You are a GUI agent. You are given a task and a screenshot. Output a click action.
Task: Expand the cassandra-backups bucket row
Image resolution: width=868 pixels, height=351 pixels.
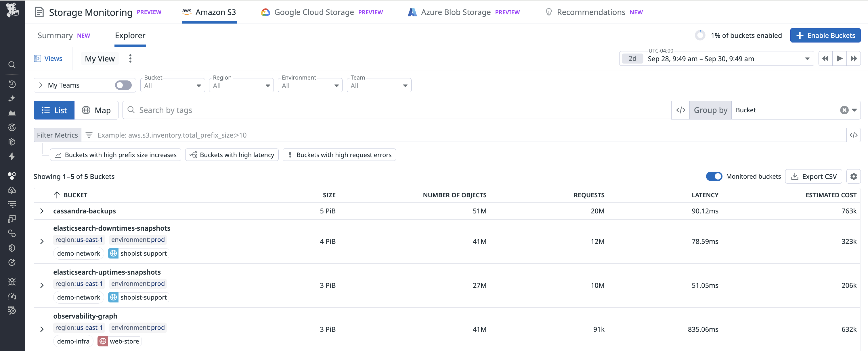pyautogui.click(x=42, y=211)
